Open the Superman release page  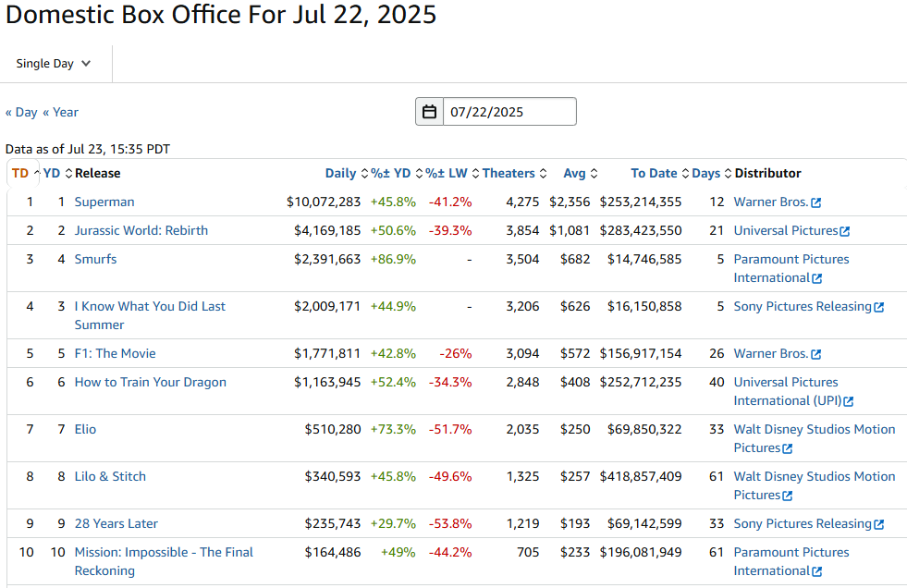click(x=104, y=202)
